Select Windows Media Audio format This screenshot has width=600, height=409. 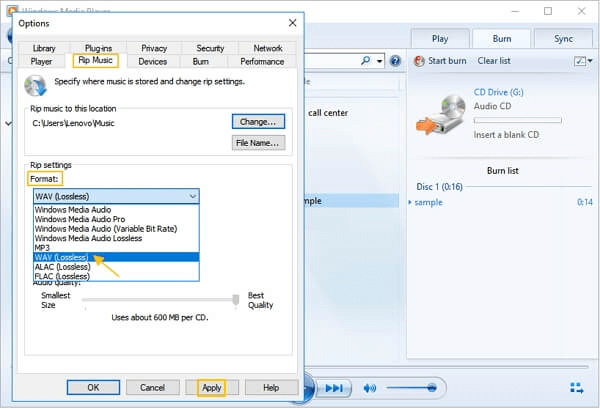pyautogui.click(x=116, y=210)
